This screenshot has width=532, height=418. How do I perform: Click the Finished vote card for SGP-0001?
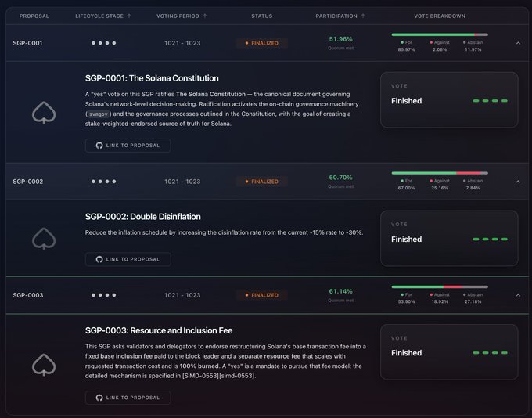coord(449,100)
